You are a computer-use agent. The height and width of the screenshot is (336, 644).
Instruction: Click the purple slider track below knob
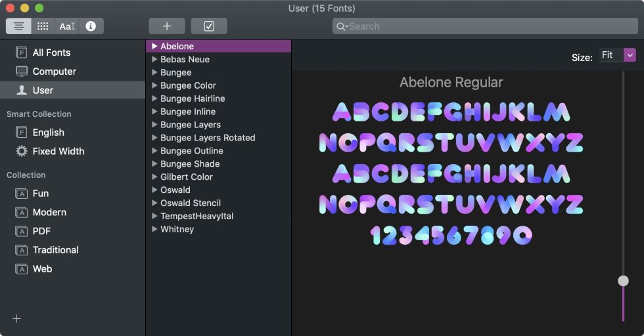click(623, 304)
